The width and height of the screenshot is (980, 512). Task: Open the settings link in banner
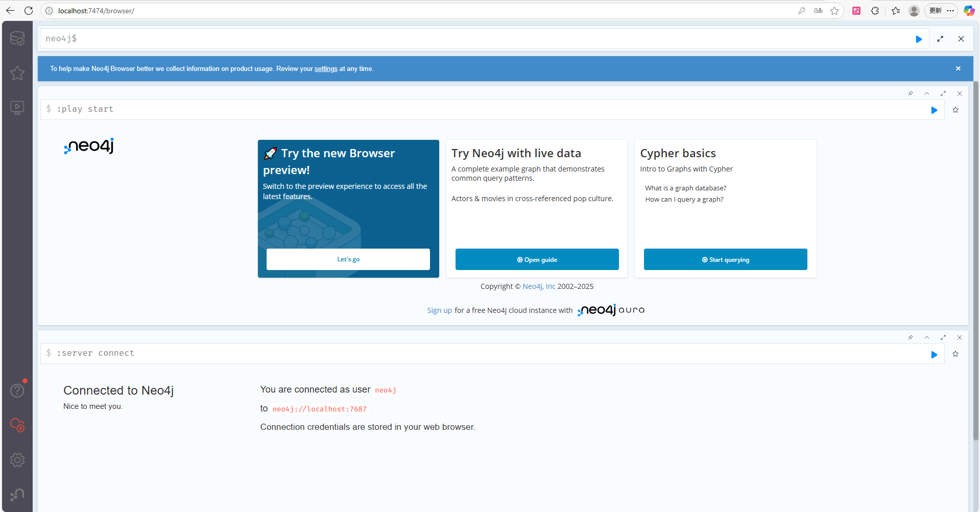326,69
